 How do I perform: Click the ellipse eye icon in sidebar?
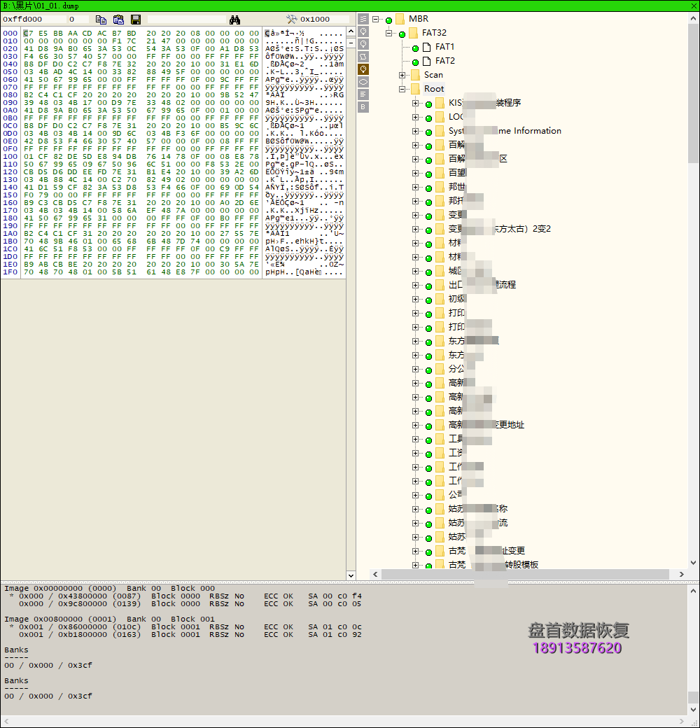click(363, 82)
